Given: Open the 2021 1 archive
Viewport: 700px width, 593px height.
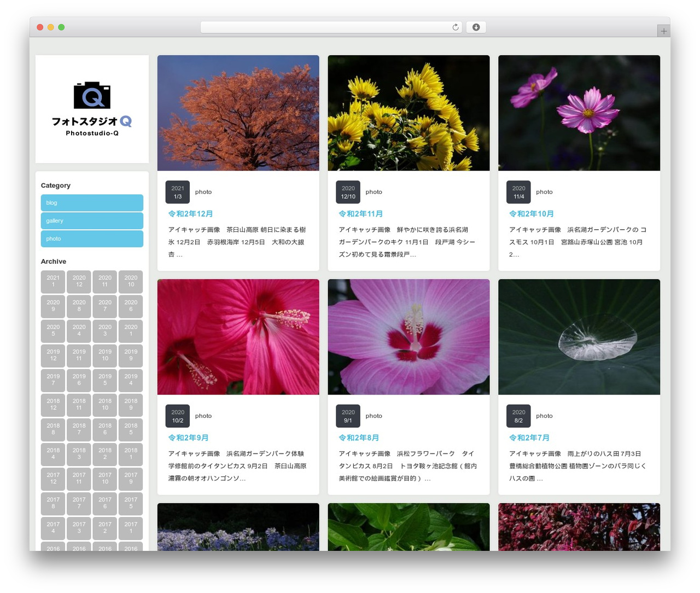Looking at the screenshot, I should (x=53, y=281).
